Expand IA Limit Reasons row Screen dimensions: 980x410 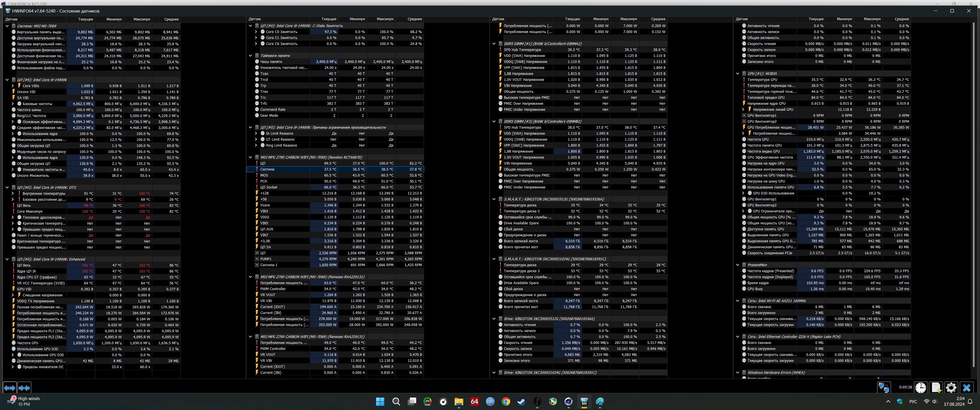point(256,134)
